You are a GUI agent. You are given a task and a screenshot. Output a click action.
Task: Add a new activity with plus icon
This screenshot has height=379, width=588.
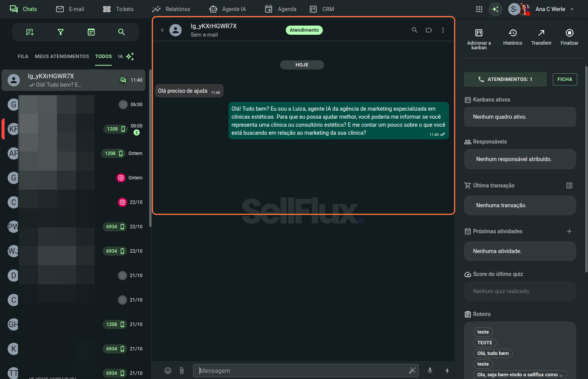tap(569, 231)
